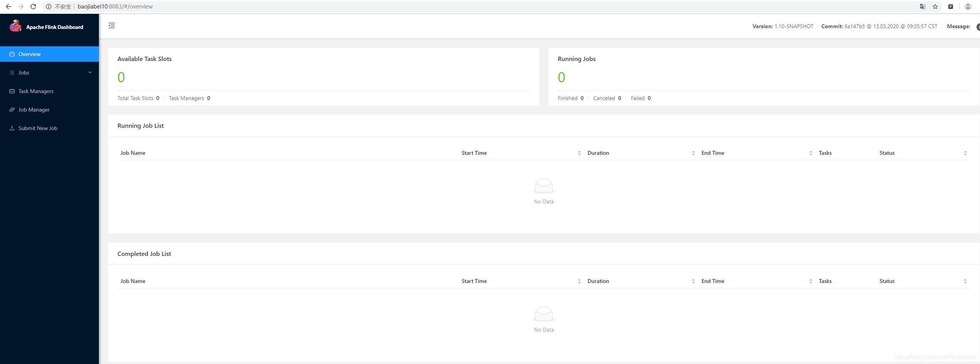
Task: Click the Message label in header
Action: coord(958,26)
